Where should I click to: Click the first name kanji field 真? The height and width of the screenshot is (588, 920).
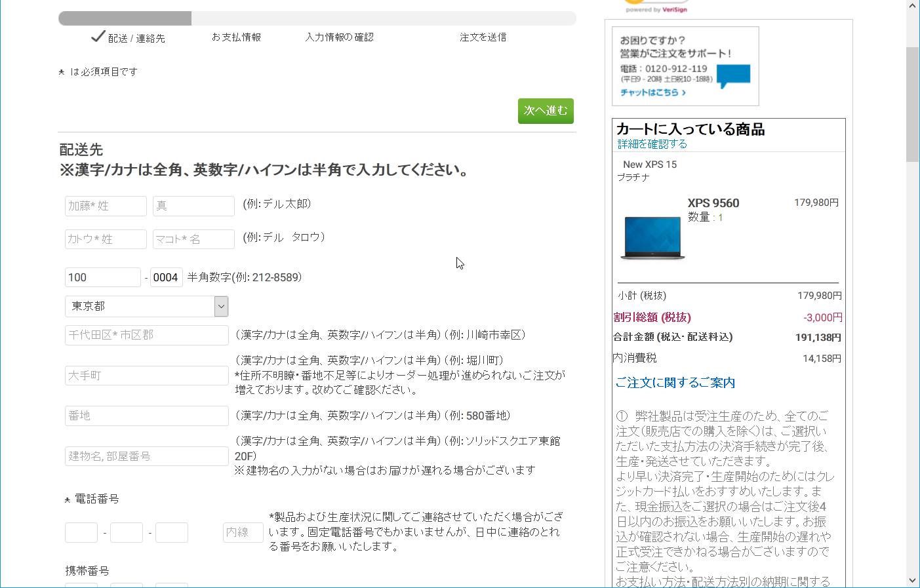[x=193, y=206]
